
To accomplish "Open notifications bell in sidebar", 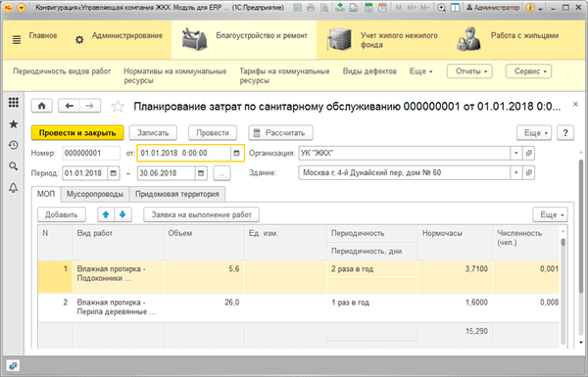I will [x=14, y=187].
